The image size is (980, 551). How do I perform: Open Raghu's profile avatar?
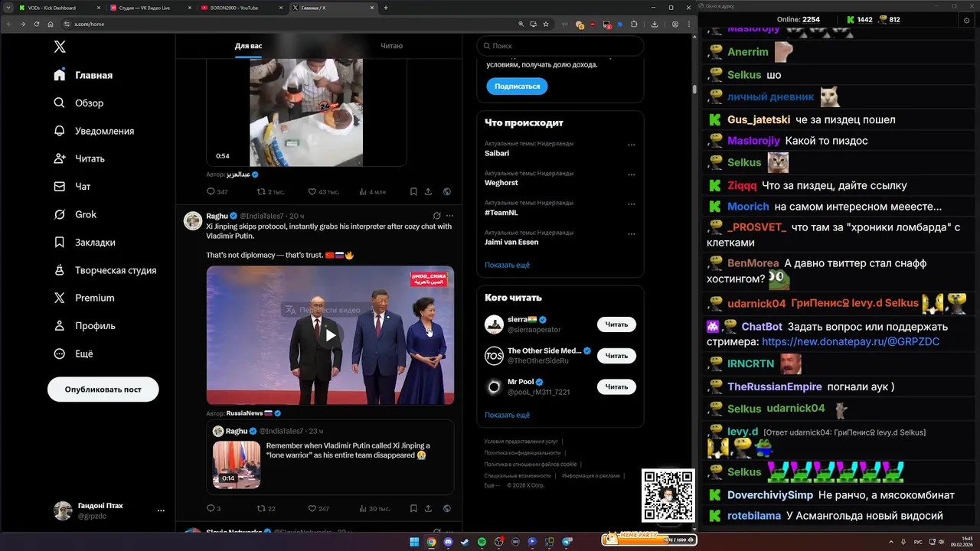[193, 220]
